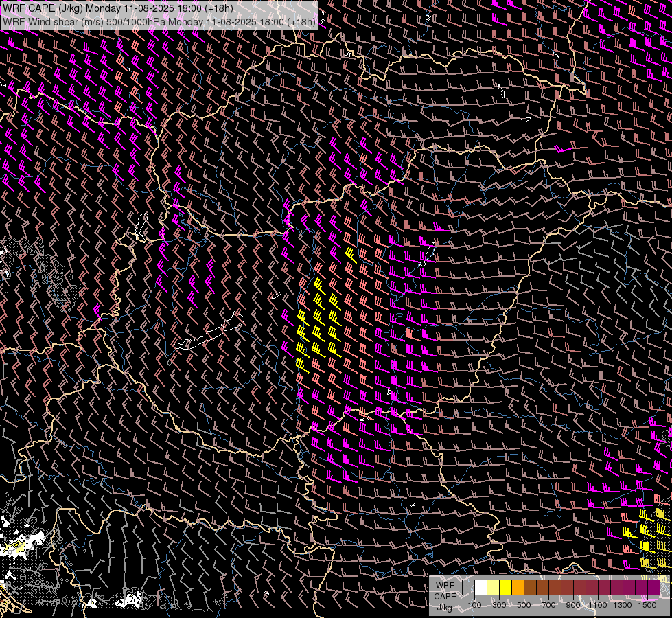
Task: Click the legend value 500
Action: click(524, 605)
